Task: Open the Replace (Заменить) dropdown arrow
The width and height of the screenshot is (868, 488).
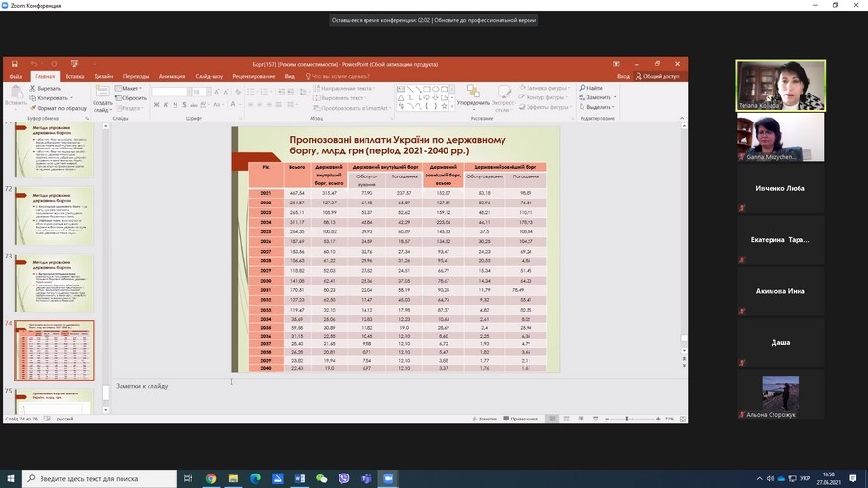Action: 613,97
